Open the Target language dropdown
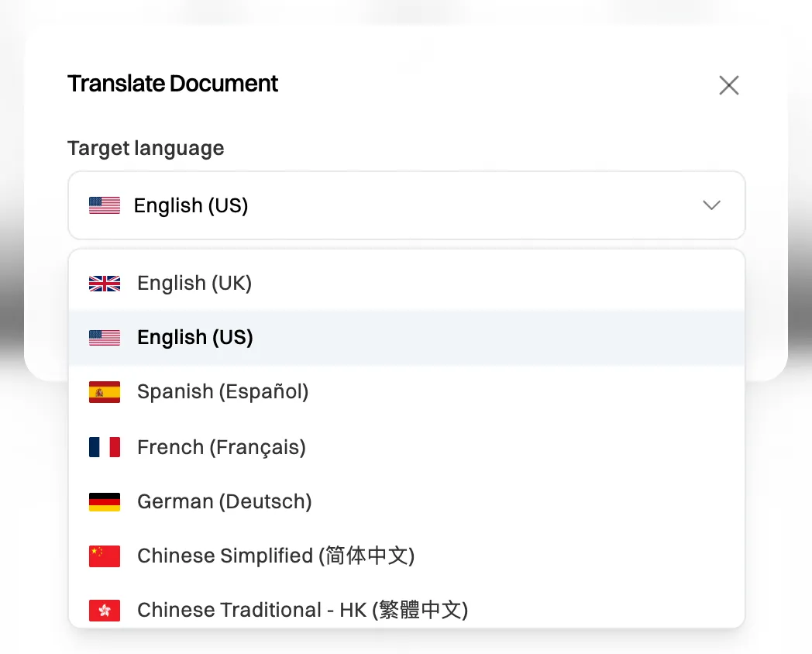The width and height of the screenshot is (812, 654). click(x=407, y=205)
